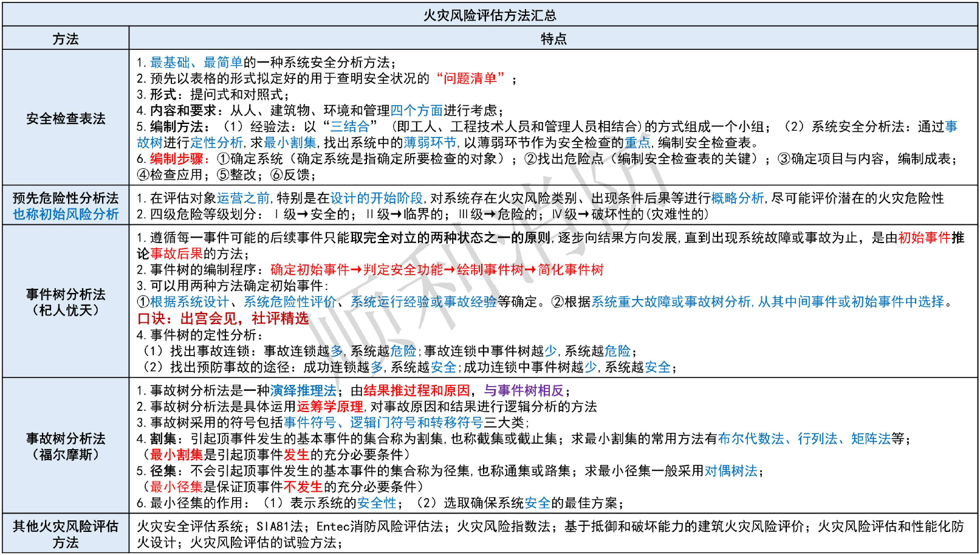980x555 pixels.
Task: Select the blue word "安全性"
Action: coord(377,503)
